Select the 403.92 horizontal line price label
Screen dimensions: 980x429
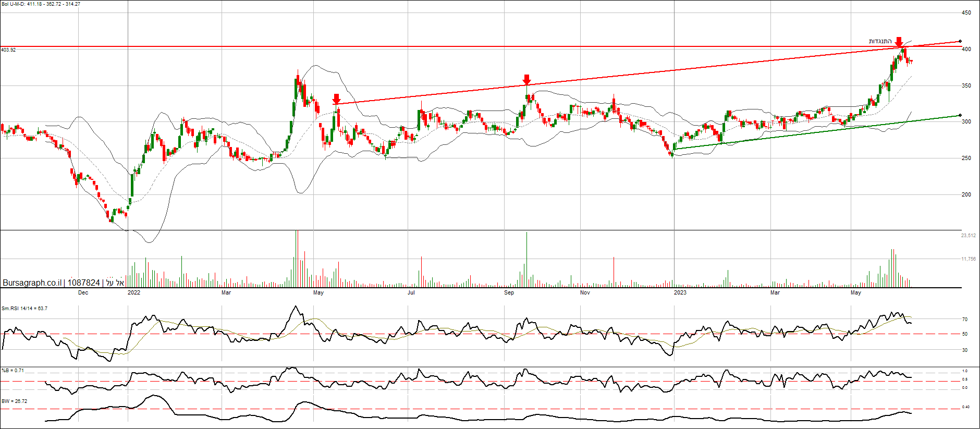point(8,50)
